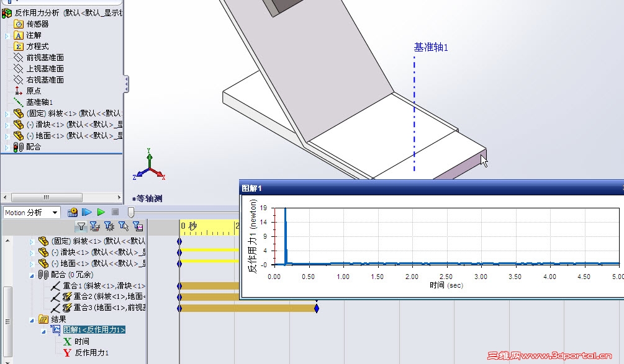Click 重合3 mate lightning icon

point(67,308)
